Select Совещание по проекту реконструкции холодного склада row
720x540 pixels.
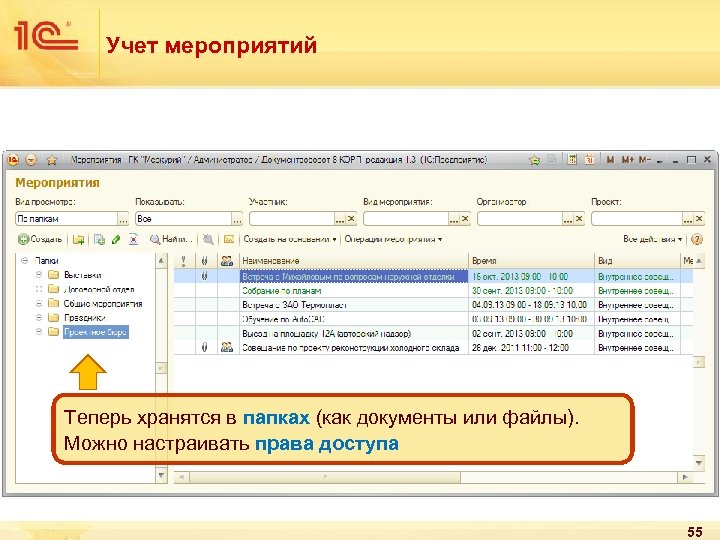(433, 348)
